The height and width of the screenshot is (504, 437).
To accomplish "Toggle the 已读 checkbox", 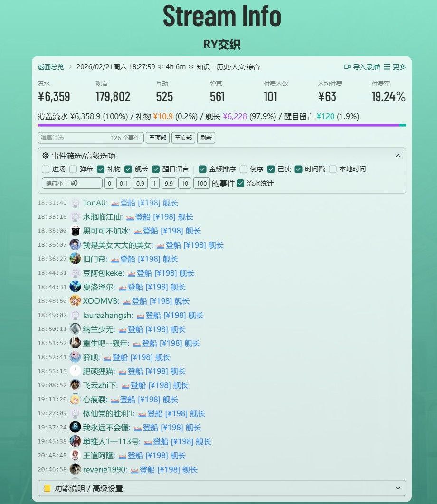I will pyautogui.click(x=271, y=169).
